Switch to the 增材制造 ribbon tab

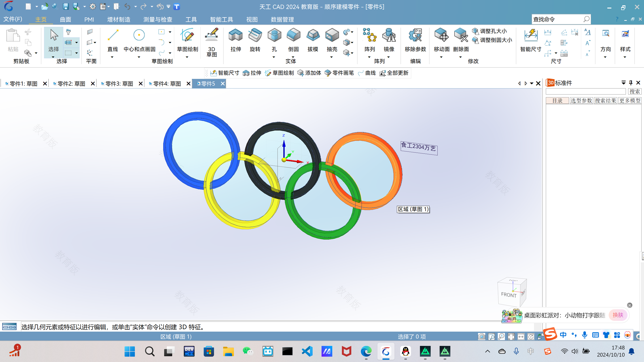pos(119,19)
